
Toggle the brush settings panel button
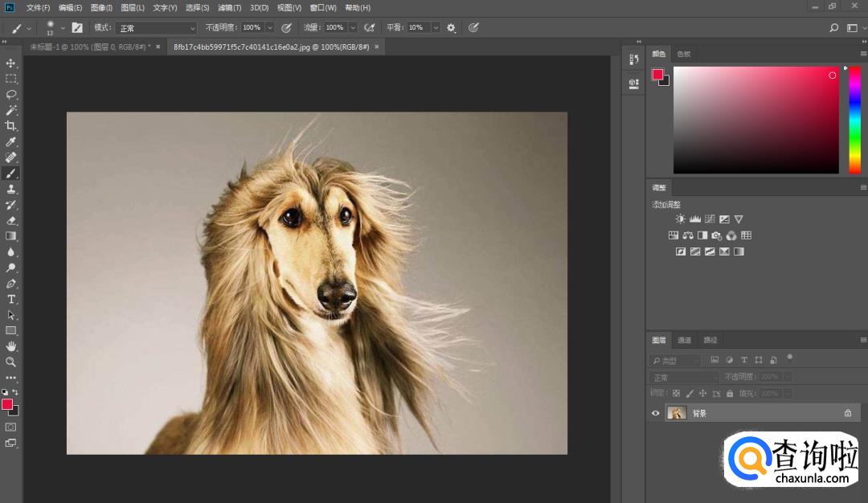click(77, 27)
